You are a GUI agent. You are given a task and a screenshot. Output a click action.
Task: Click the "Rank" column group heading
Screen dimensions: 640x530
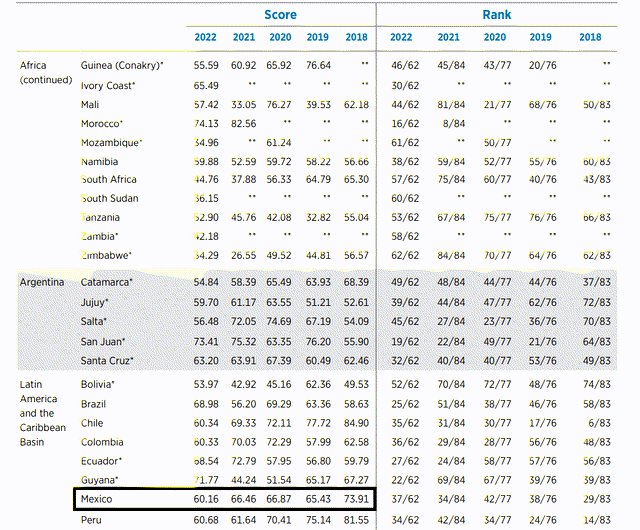pos(497,15)
